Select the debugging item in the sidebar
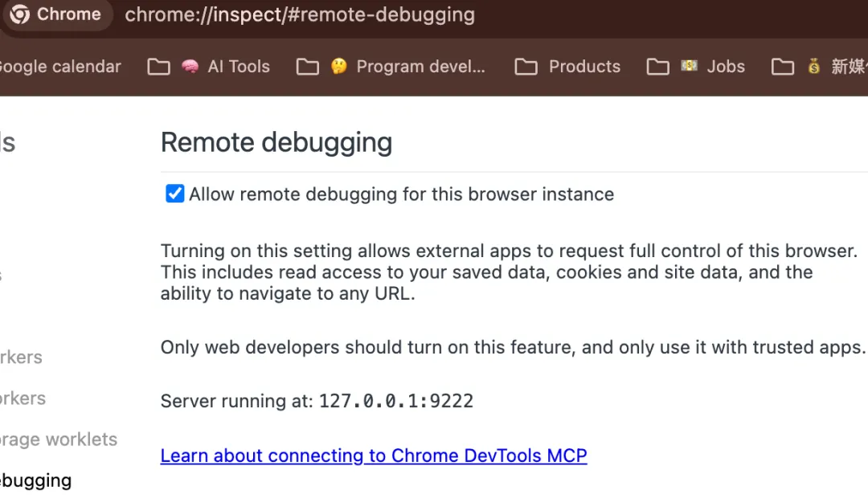This screenshot has height=503, width=868. pos(35,481)
